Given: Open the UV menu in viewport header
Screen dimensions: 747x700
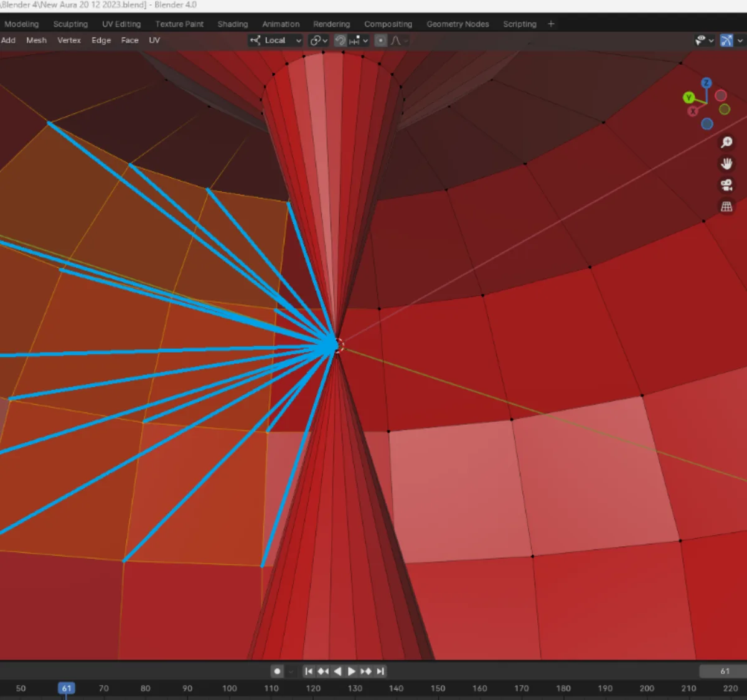Looking at the screenshot, I should point(154,40).
